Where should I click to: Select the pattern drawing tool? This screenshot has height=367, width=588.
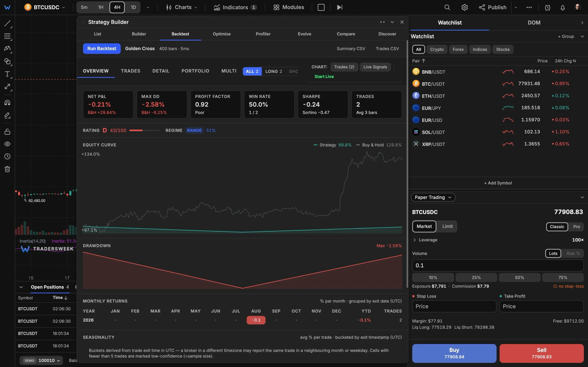7,49
